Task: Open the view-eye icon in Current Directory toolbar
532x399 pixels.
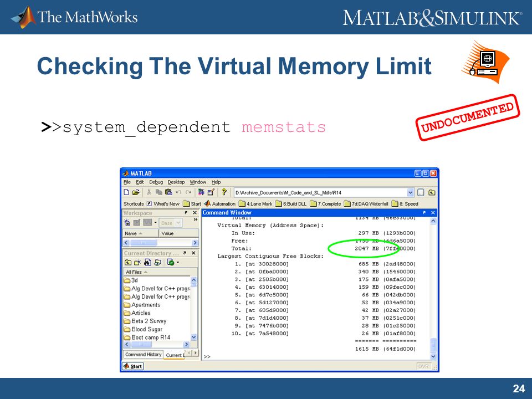Action: pos(157,262)
